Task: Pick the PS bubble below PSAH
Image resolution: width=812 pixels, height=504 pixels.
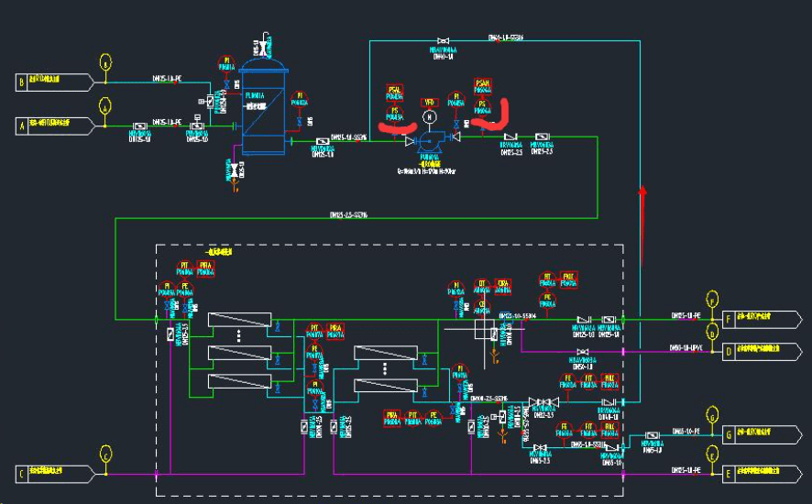Action: (483, 107)
